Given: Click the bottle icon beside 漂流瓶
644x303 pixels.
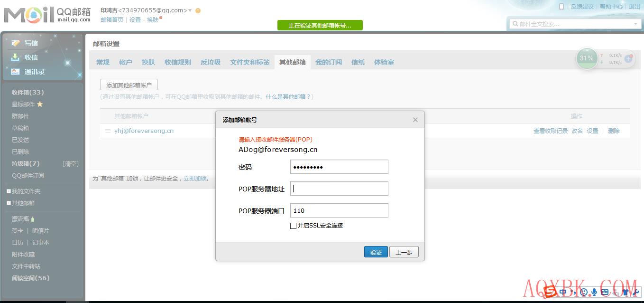Looking at the screenshot, I should pos(33,219).
